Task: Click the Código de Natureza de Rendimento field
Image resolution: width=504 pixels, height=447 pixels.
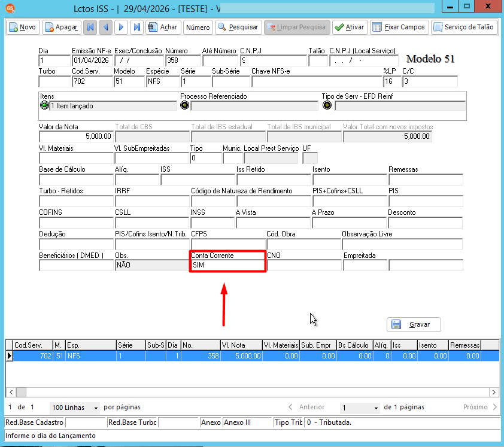Action: 213,201
